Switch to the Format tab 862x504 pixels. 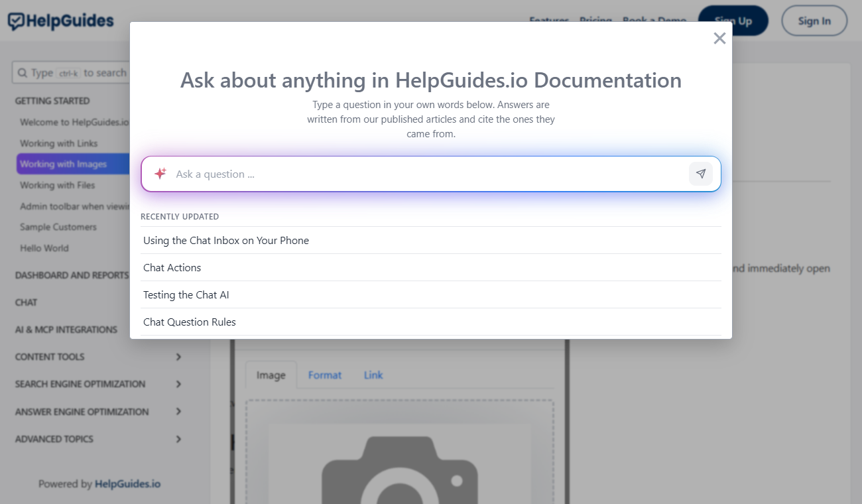tap(325, 375)
